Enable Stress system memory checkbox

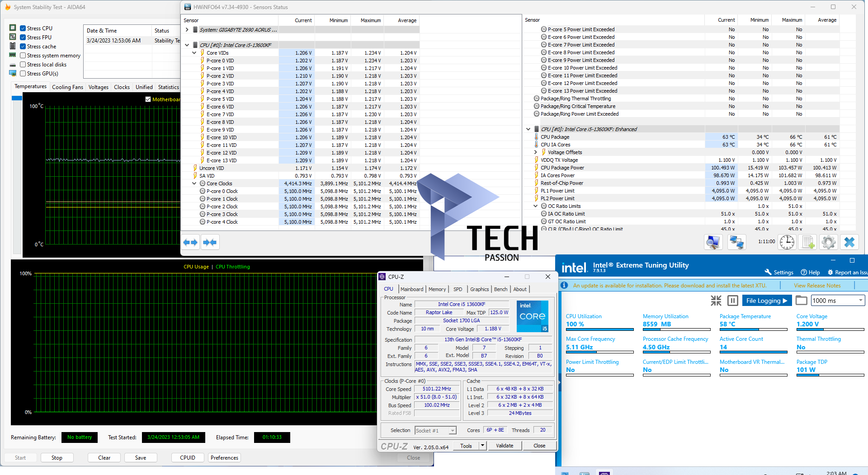pos(23,56)
